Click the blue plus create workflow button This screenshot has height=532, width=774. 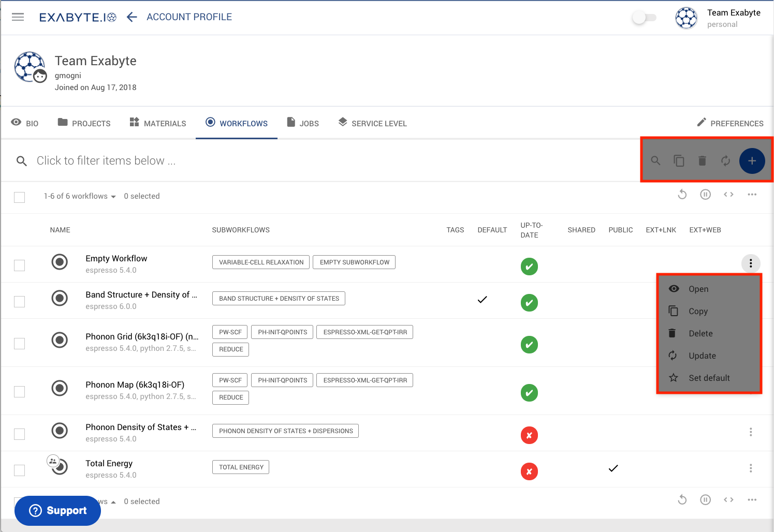pyautogui.click(x=752, y=161)
